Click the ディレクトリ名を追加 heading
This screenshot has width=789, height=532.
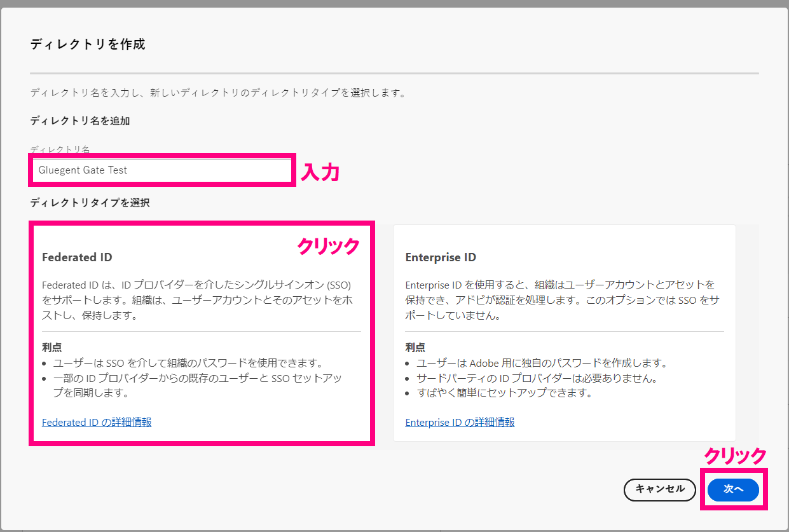pyautogui.click(x=80, y=120)
